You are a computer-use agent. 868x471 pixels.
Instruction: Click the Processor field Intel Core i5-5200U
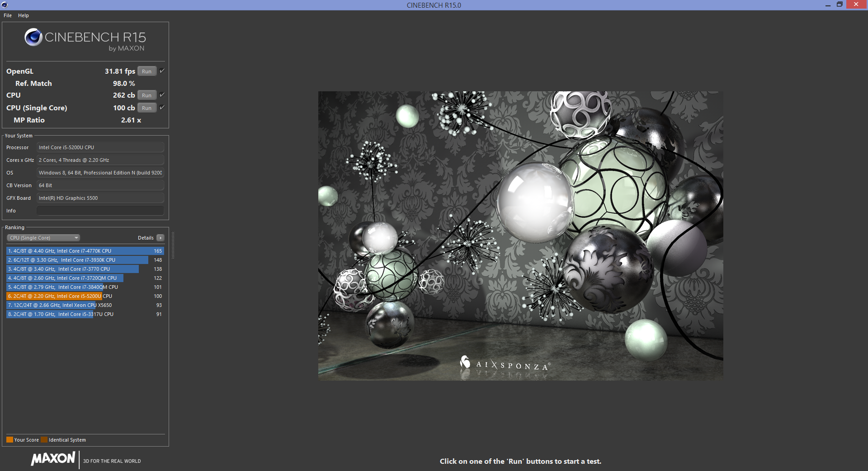pos(100,147)
